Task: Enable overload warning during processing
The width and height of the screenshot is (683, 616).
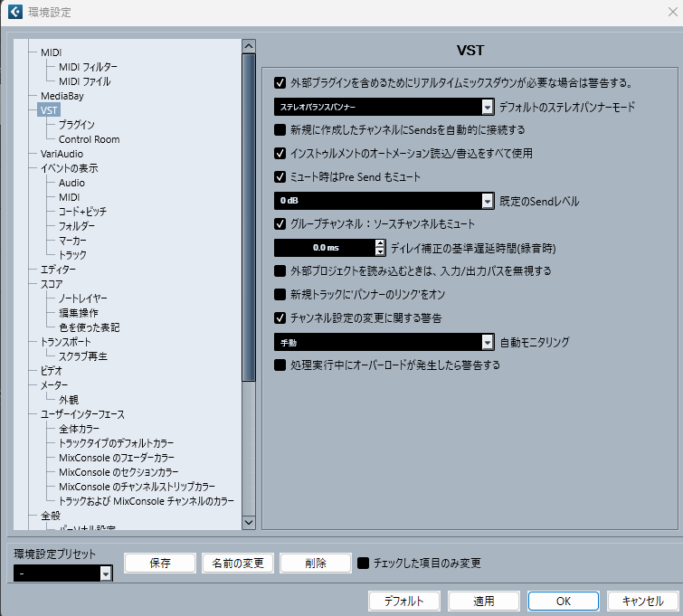Action: [x=280, y=365]
